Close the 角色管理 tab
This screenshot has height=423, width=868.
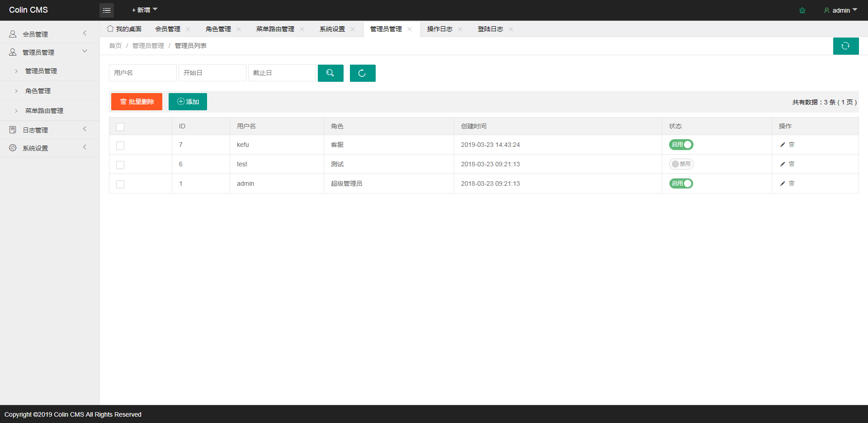pos(239,29)
